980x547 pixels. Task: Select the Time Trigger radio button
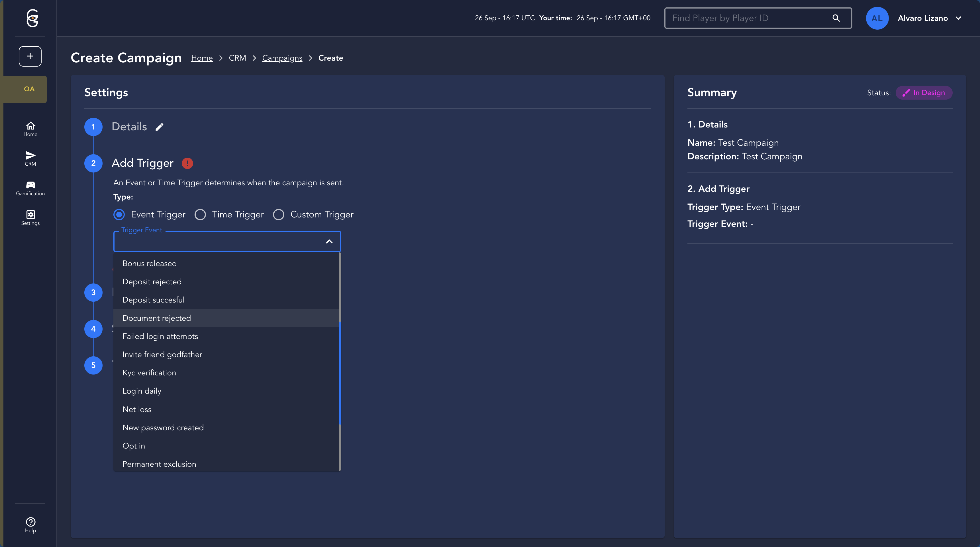200,215
